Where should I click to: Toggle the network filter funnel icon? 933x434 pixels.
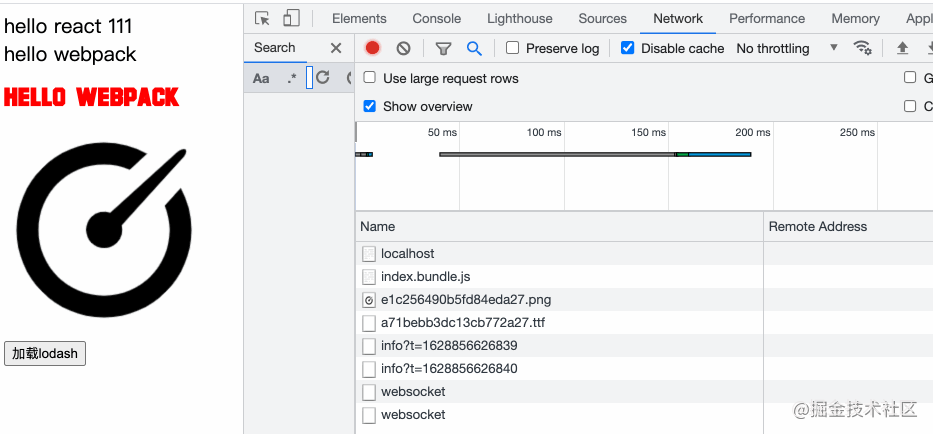443,48
